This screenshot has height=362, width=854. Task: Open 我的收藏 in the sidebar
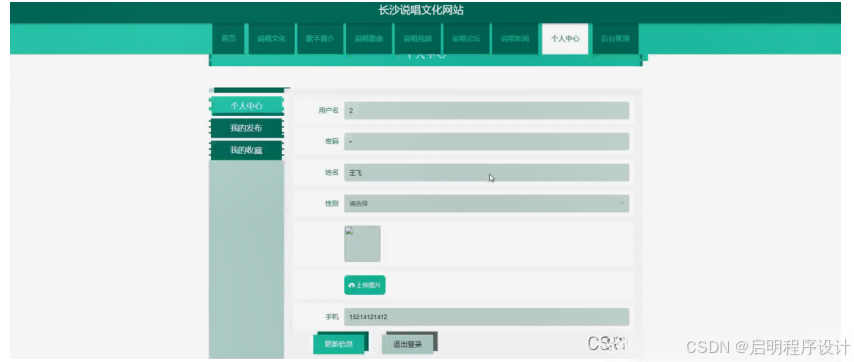pyautogui.click(x=246, y=151)
